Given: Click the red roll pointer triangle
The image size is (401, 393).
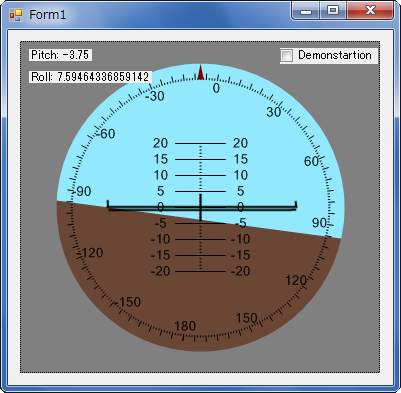Looking at the screenshot, I should [x=200, y=72].
